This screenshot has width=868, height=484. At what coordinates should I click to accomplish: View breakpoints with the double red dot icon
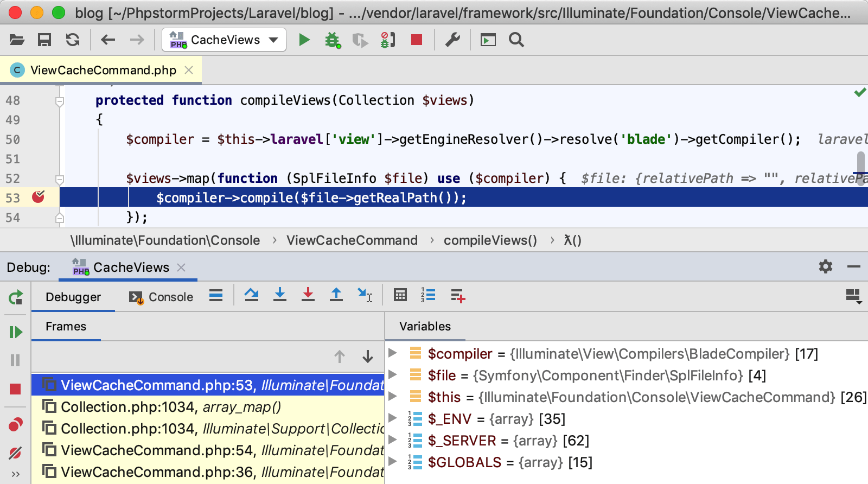pyautogui.click(x=16, y=424)
